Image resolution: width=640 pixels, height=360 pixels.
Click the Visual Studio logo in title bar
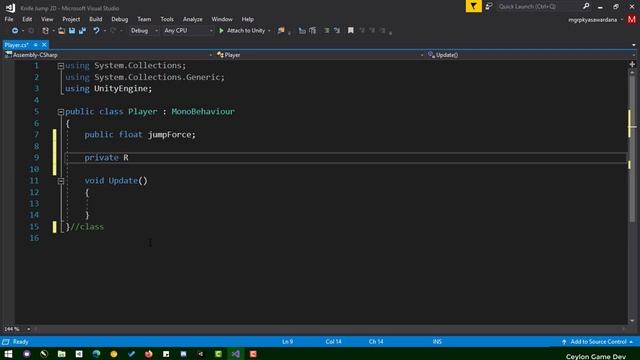pyautogui.click(x=10, y=7)
